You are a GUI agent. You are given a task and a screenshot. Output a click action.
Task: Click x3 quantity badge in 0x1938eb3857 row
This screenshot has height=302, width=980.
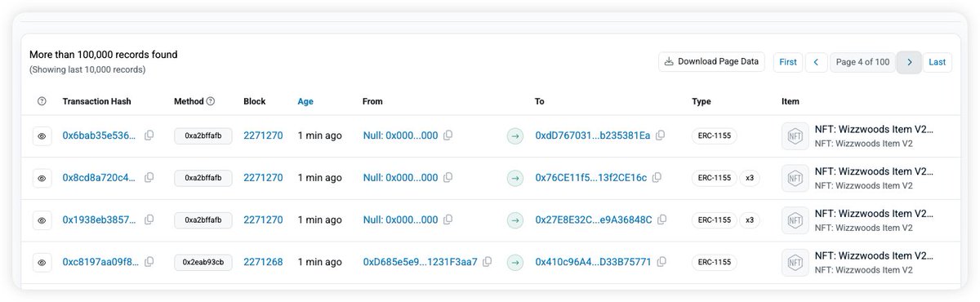[x=751, y=220]
